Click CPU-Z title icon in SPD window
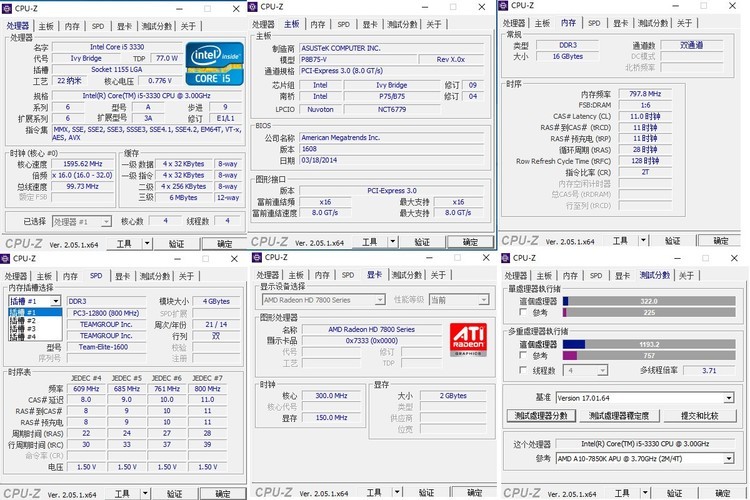 point(5,258)
